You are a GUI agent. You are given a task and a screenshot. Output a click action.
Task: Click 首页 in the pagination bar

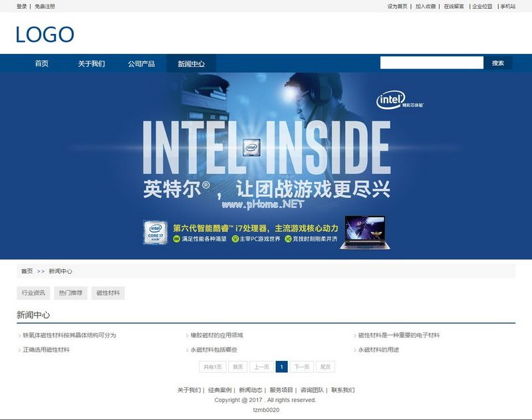238,367
